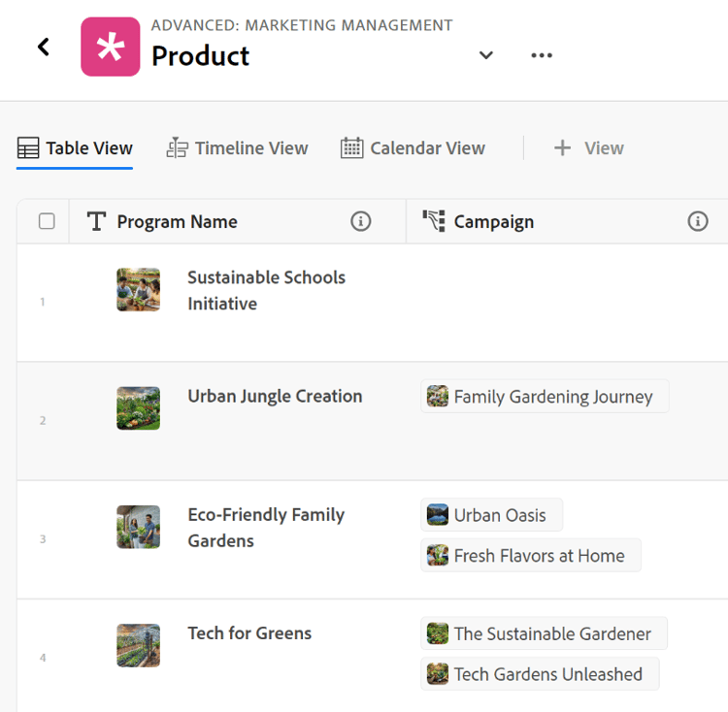This screenshot has height=712, width=728.
Task: Open the three-dot more options menu
Action: coord(542,55)
